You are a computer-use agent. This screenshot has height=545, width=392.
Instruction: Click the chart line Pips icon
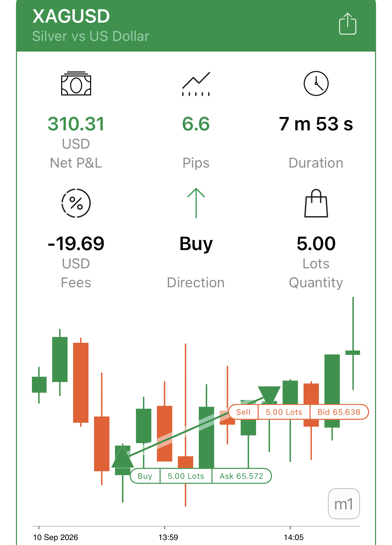coord(196,84)
